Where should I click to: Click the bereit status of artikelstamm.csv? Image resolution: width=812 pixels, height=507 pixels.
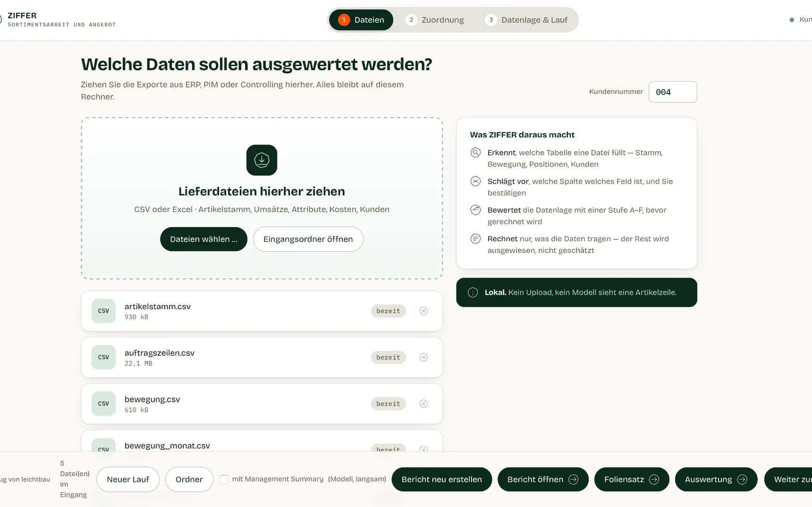click(388, 311)
